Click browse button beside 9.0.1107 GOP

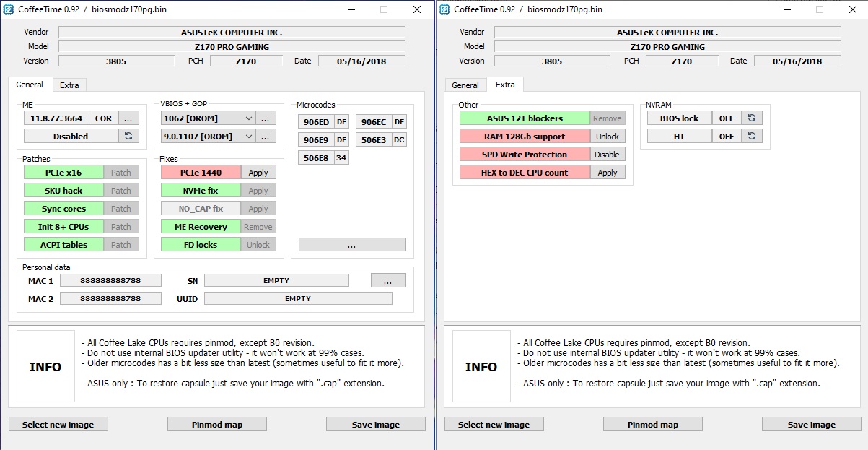coord(266,136)
